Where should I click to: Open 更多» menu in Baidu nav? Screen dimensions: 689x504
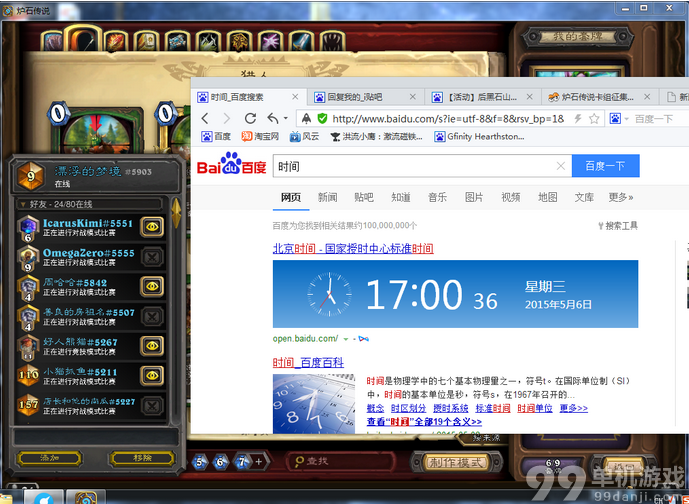[x=620, y=197]
